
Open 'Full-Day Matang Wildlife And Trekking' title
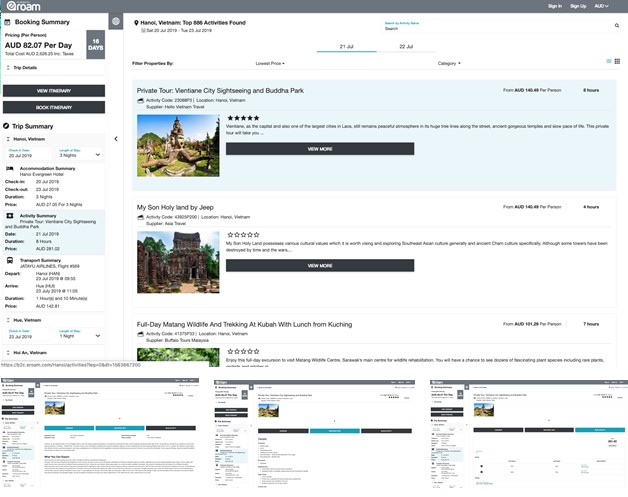click(x=244, y=324)
